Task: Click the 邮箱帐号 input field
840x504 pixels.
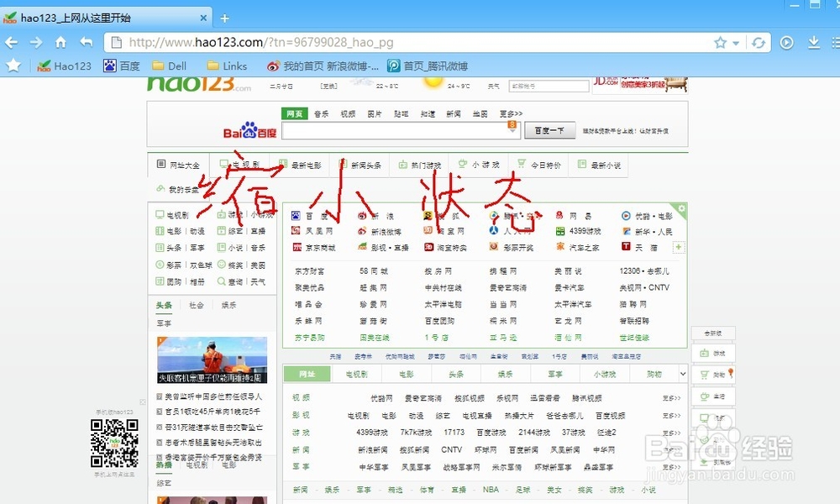Action: 549,87
